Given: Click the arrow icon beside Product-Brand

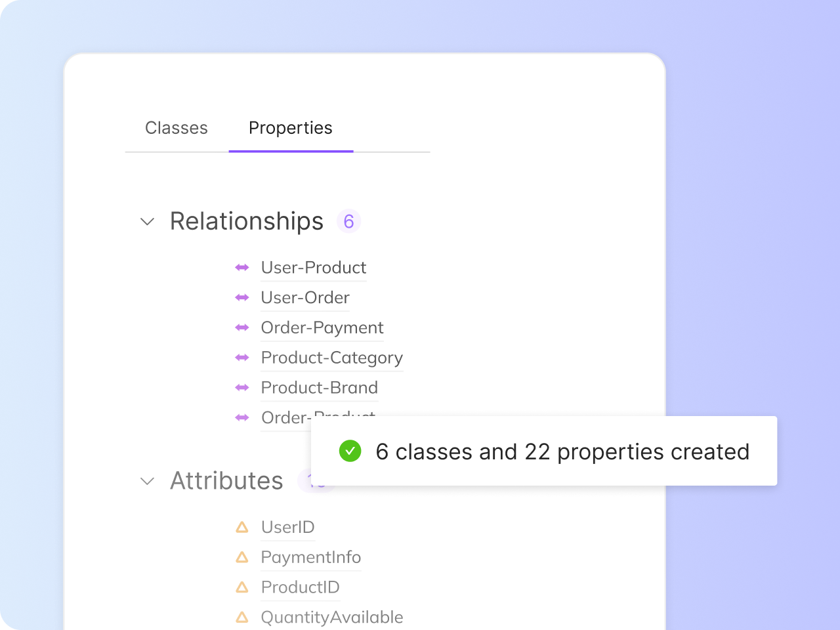Looking at the screenshot, I should [241, 388].
